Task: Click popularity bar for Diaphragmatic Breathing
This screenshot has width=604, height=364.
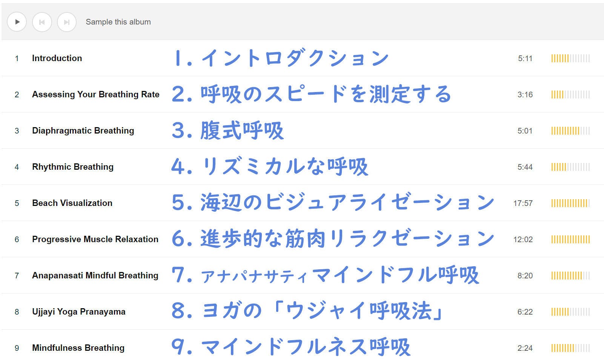Action: pyautogui.click(x=570, y=131)
